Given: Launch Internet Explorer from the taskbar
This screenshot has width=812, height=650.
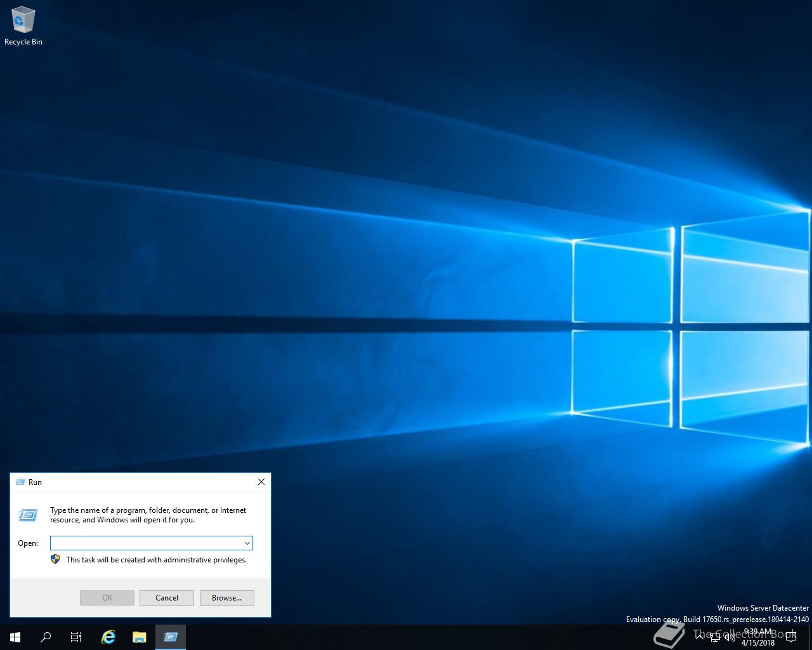Looking at the screenshot, I should tap(108, 637).
